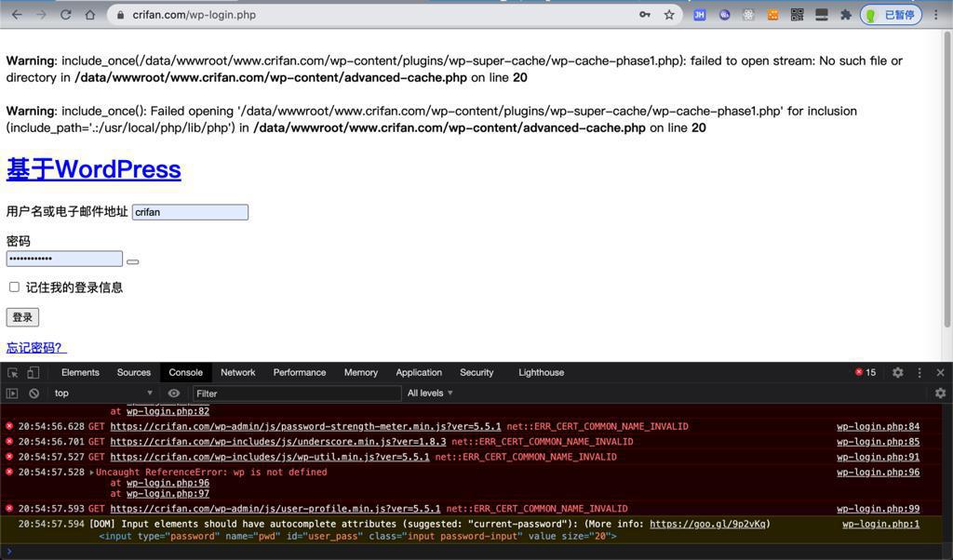Screen dimensions: 953x560
Task: Open underscore.min.js URL link
Action: 278,442
